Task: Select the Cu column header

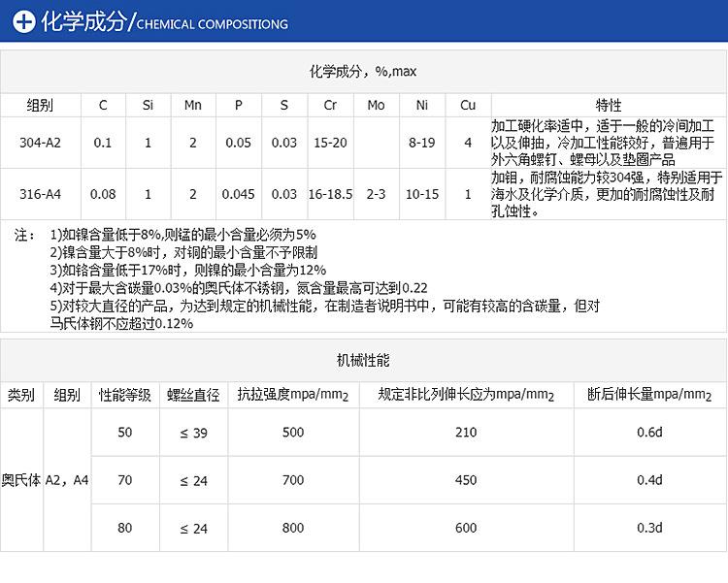Action: point(468,105)
